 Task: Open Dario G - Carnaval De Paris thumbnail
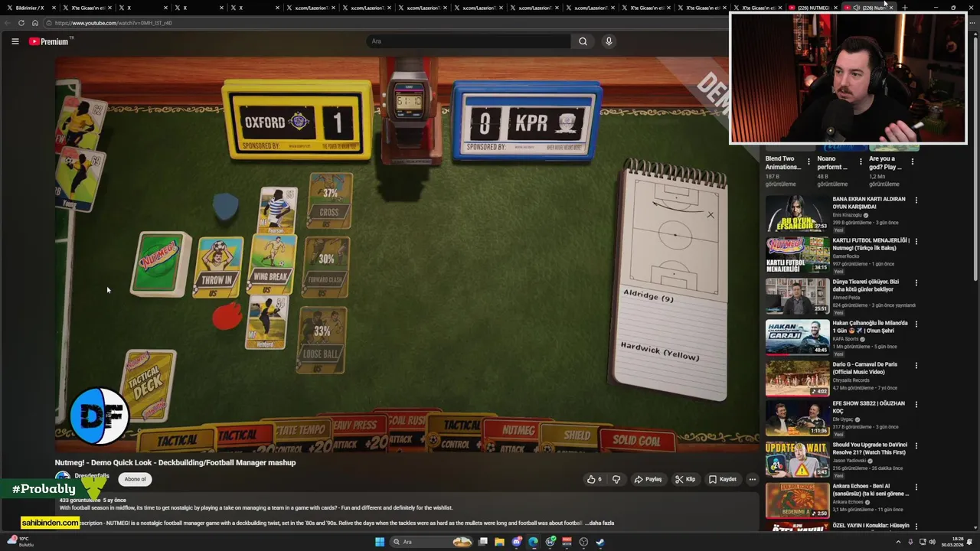pos(797,379)
